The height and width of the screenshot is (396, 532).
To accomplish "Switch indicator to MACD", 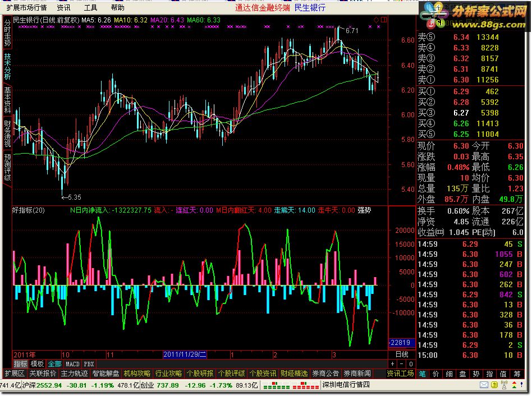I will point(72,364).
